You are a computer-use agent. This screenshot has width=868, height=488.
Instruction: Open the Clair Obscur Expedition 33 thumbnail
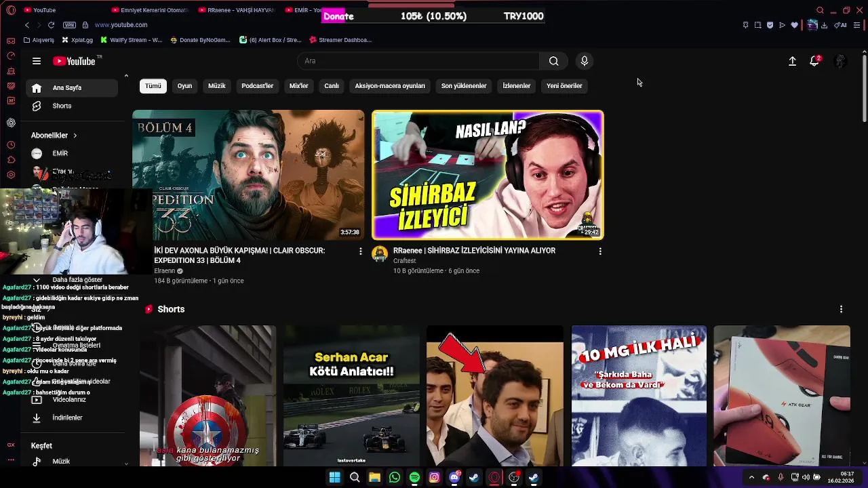click(248, 175)
